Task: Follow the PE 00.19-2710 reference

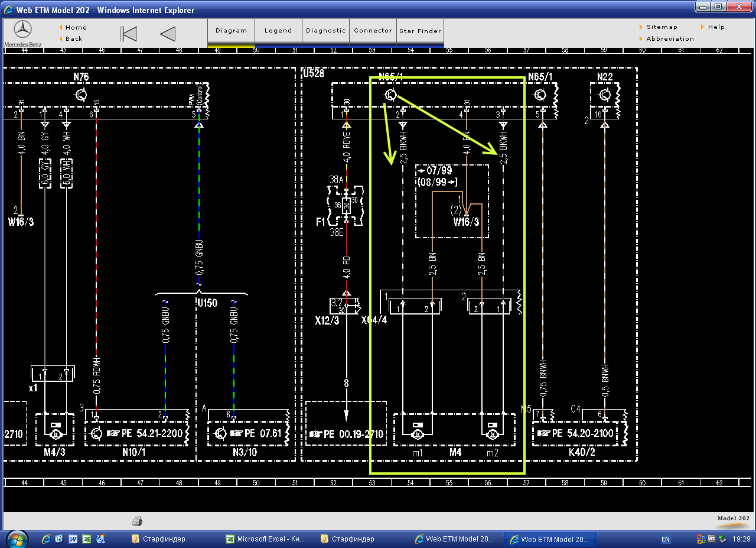Action: click(x=346, y=434)
